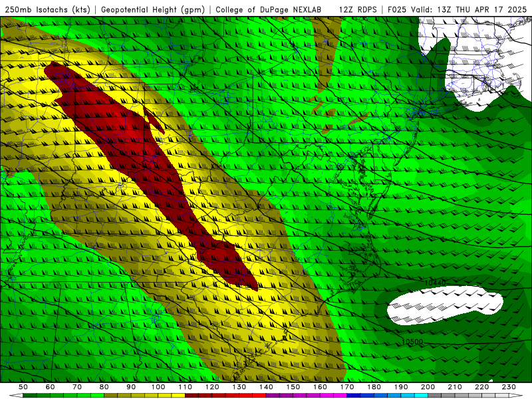Click the '50' value on the color scale

[x=23, y=387]
